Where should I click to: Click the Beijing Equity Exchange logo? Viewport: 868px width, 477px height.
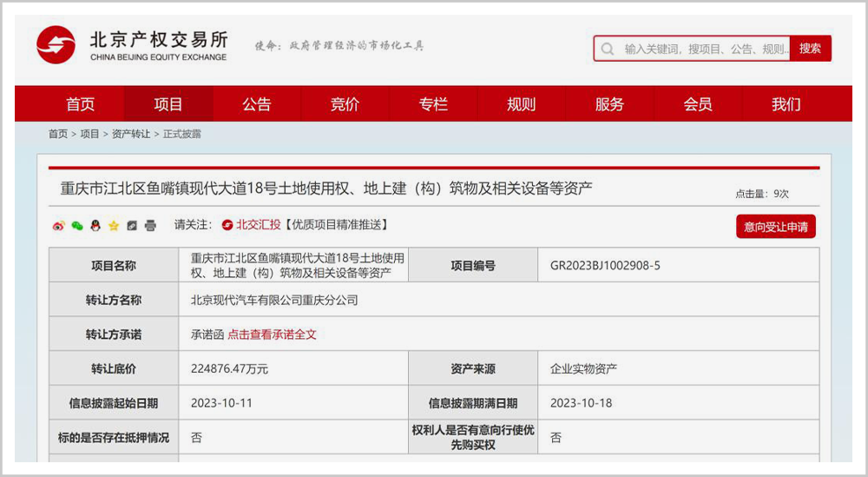132,45
